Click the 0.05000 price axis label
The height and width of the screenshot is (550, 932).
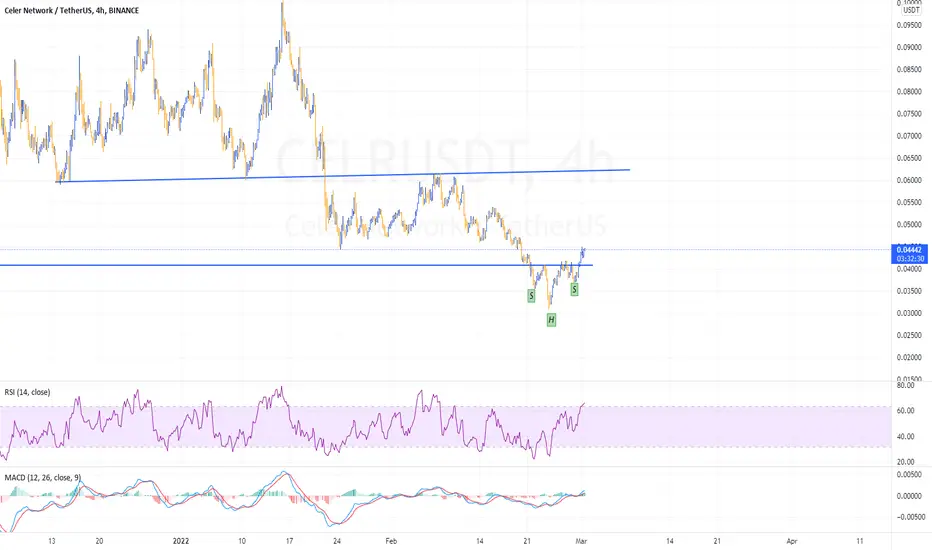(x=909, y=225)
